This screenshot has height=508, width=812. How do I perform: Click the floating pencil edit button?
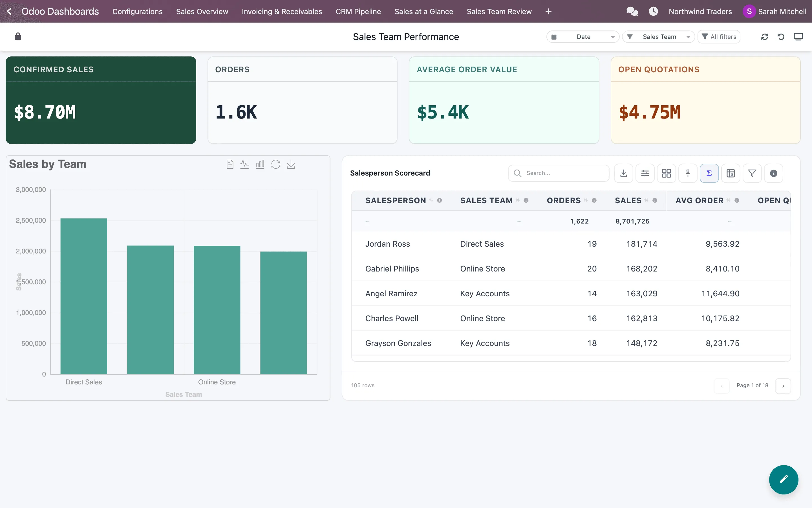784,479
